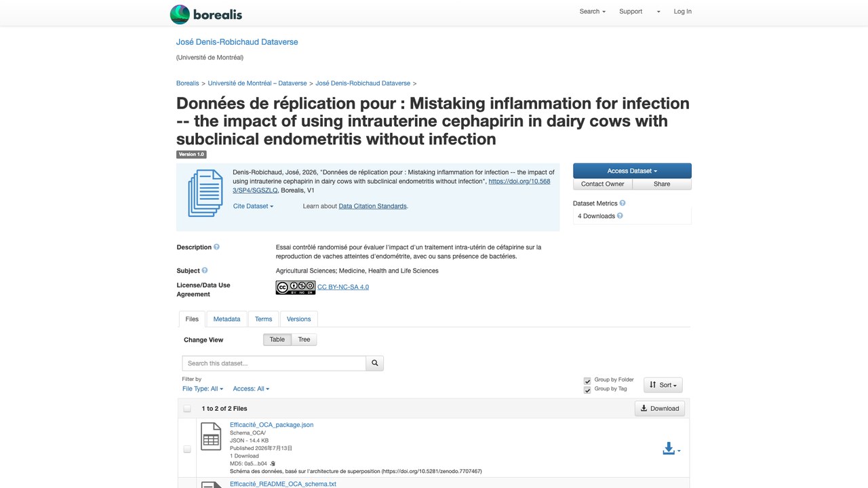The height and width of the screenshot is (488, 868).
Task: Click the Share button
Action: pos(662,184)
